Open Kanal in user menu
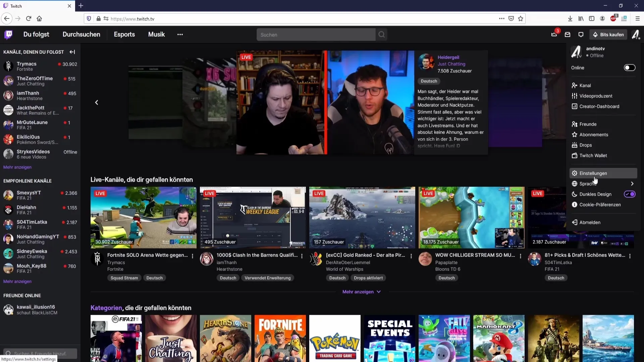This screenshot has width=644, height=362. click(x=603, y=85)
